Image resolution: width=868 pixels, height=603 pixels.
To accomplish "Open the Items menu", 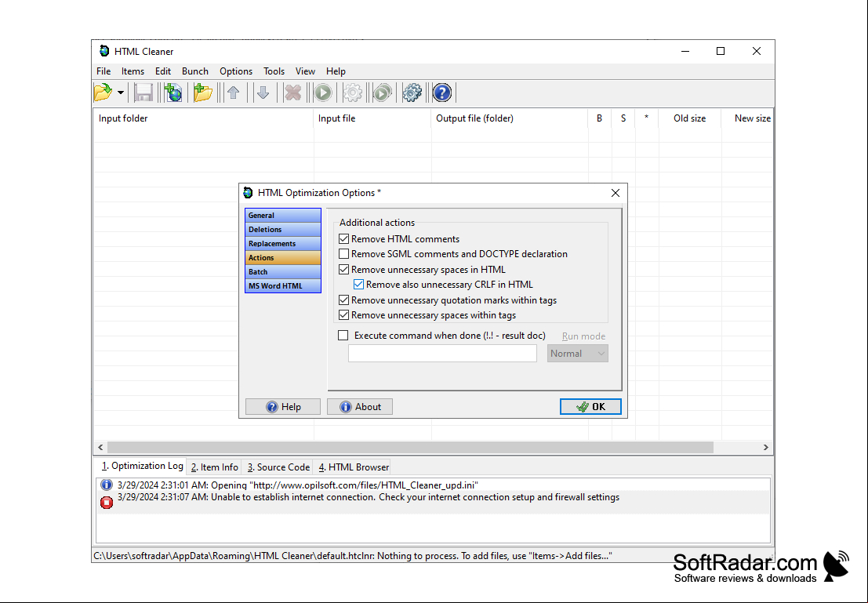I will coord(133,71).
